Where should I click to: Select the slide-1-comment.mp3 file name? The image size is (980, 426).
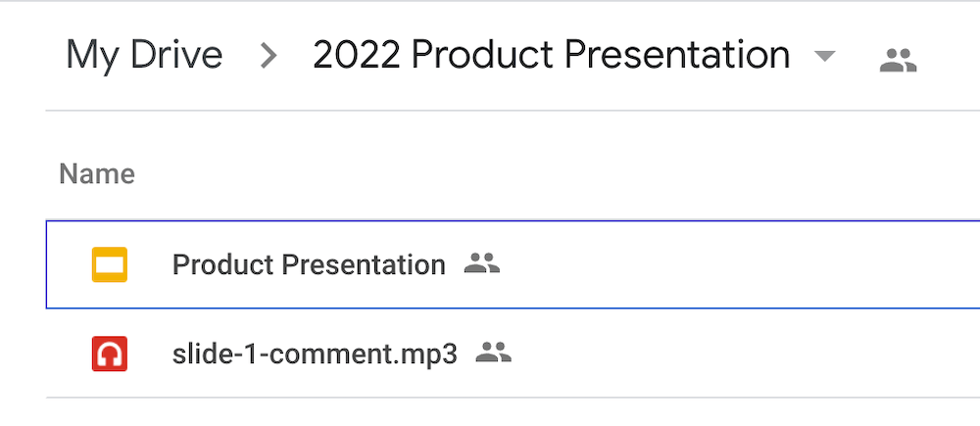pyautogui.click(x=315, y=355)
